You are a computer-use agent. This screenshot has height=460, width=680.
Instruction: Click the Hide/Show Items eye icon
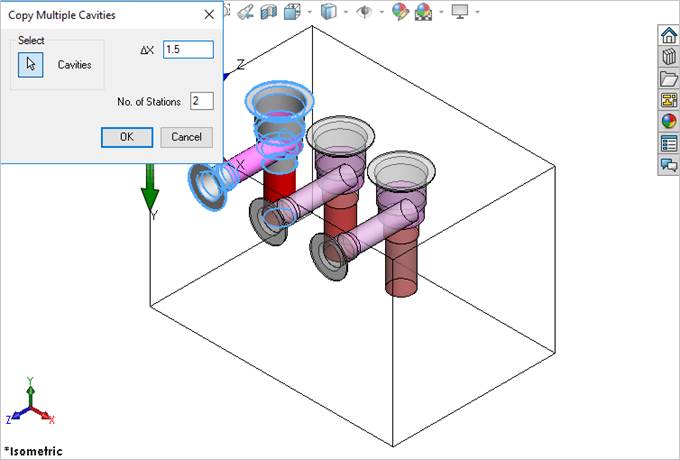(x=364, y=12)
